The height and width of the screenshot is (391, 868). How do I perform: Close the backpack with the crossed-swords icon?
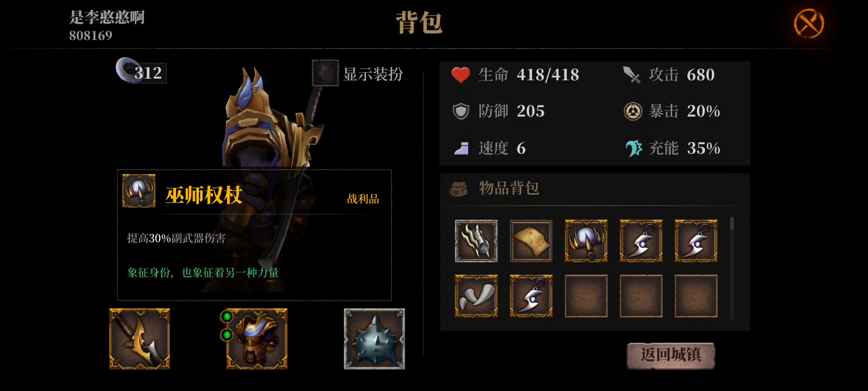click(809, 24)
